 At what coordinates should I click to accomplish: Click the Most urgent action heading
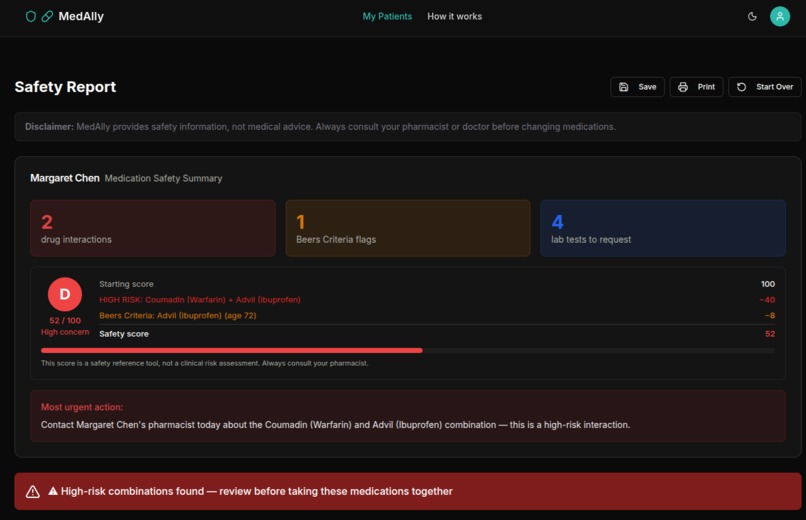pos(82,407)
